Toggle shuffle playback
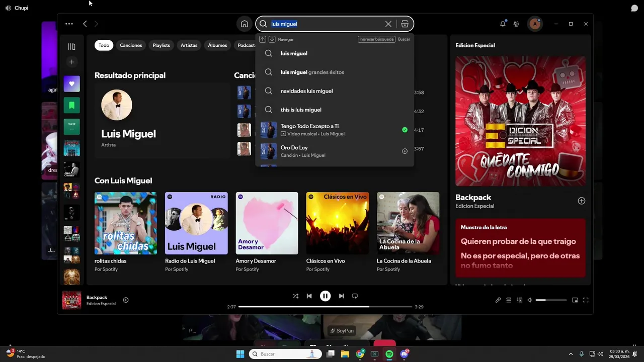This screenshot has height=362, width=644. pos(295,296)
